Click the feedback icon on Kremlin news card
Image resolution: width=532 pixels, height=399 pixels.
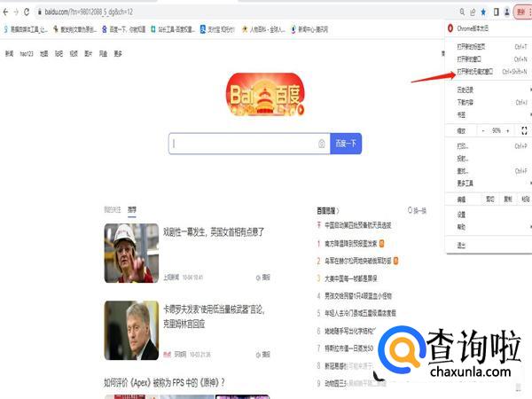[x=263, y=355]
